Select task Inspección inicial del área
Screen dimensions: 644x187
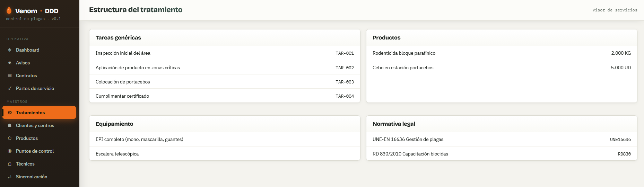(225, 53)
